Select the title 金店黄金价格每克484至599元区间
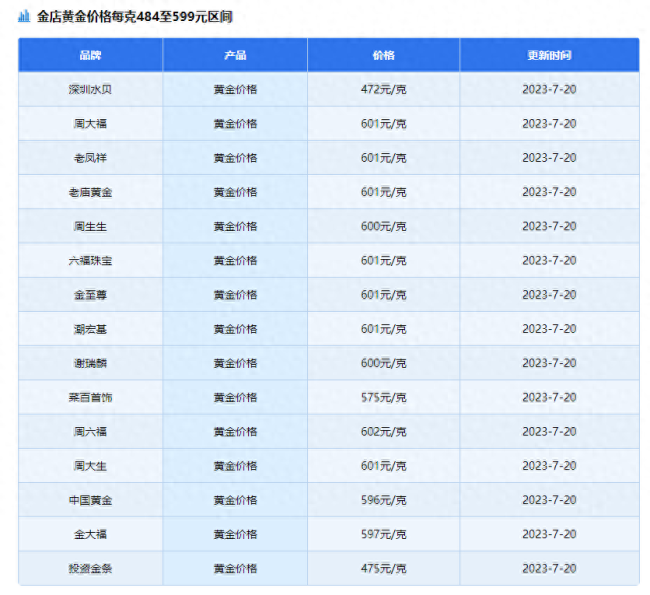Viewport: 650px width, 595px height. [134, 17]
